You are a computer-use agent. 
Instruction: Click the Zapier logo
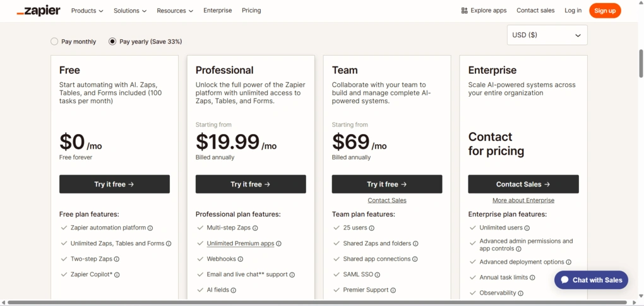pyautogui.click(x=39, y=11)
